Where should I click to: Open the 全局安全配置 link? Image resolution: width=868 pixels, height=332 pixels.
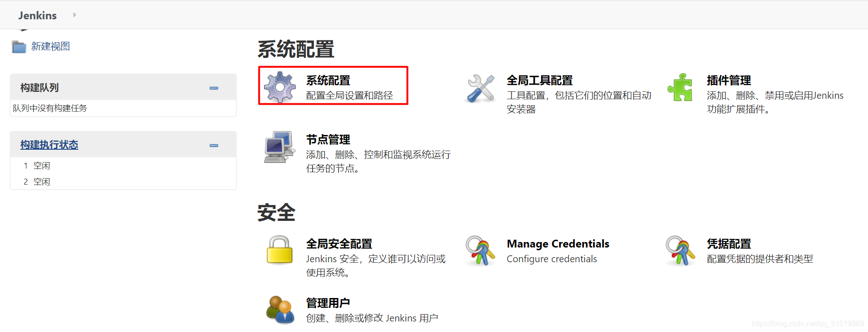(339, 244)
